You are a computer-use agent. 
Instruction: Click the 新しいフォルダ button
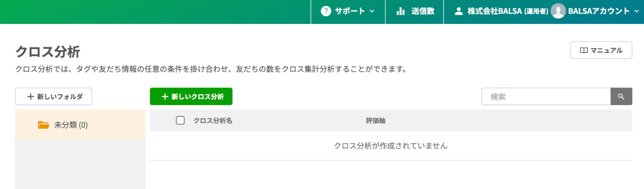pos(53,96)
